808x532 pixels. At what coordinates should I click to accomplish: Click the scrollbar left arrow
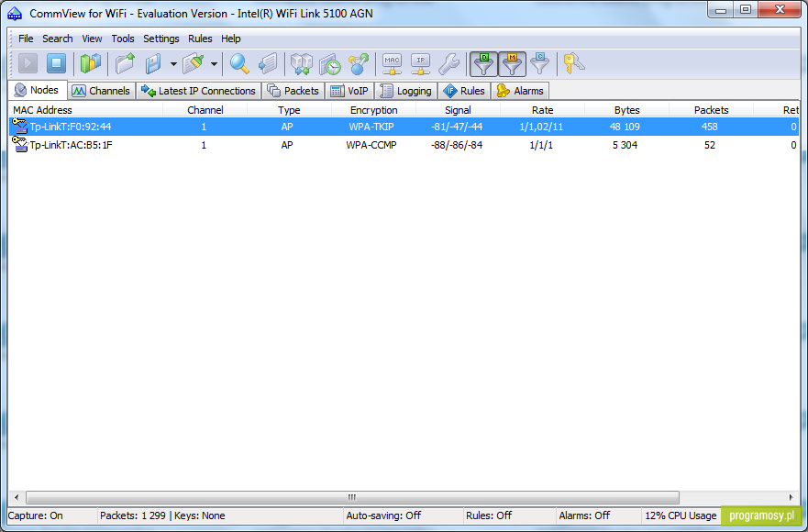pos(17,497)
